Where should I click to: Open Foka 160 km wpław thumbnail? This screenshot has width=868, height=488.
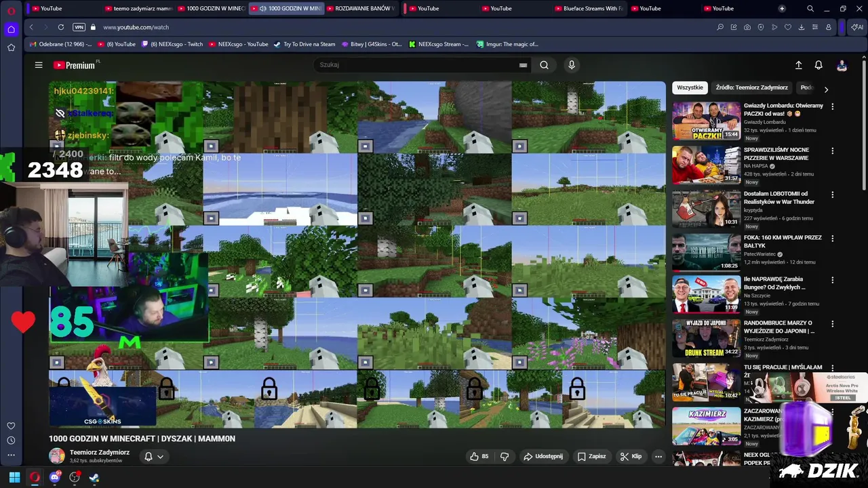[x=706, y=252]
